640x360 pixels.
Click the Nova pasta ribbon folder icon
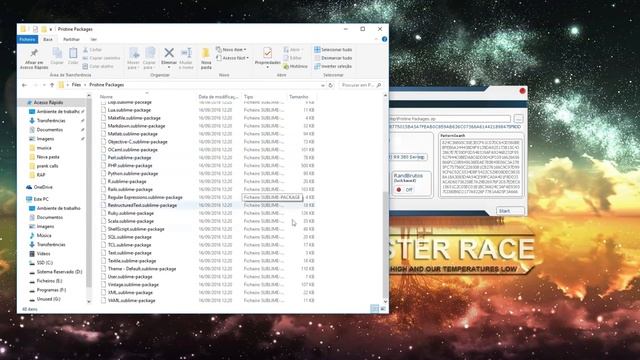pyautogui.click(x=206, y=53)
